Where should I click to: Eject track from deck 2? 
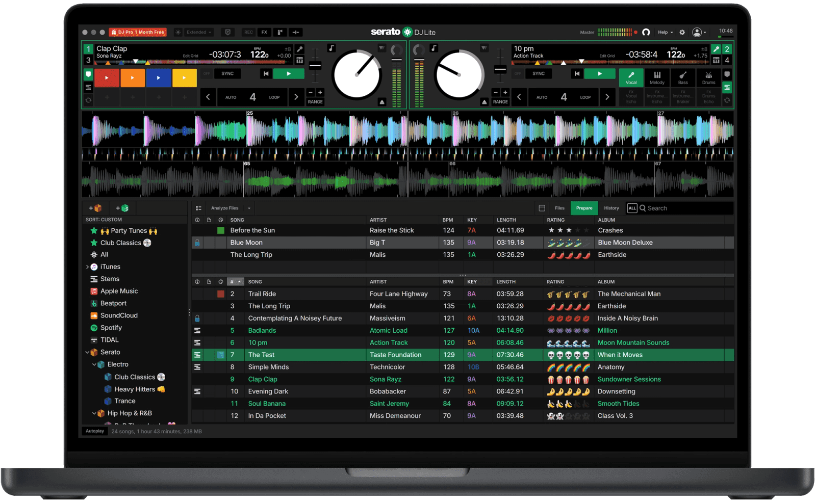tap(484, 102)
